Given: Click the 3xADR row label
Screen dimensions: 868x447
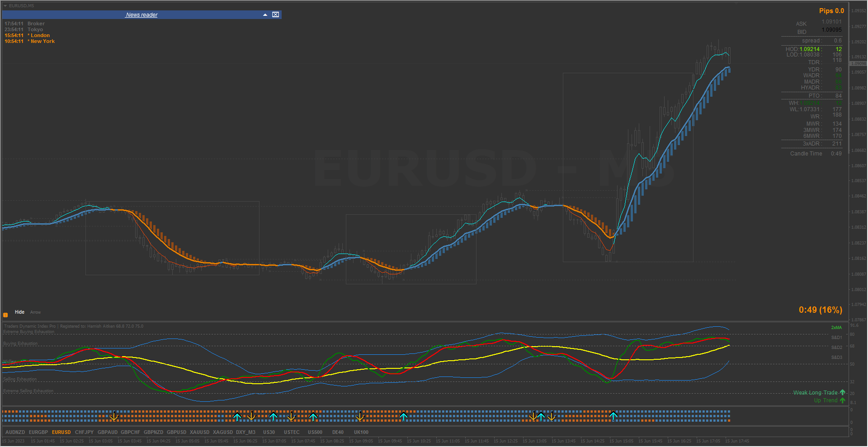Looking at the screenshot, I should point(811,144).
